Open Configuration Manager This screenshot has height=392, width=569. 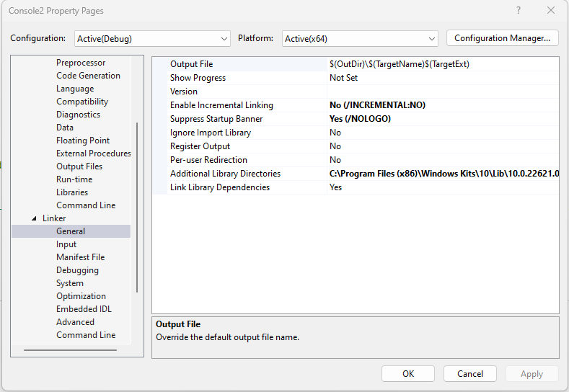point(503,38)
